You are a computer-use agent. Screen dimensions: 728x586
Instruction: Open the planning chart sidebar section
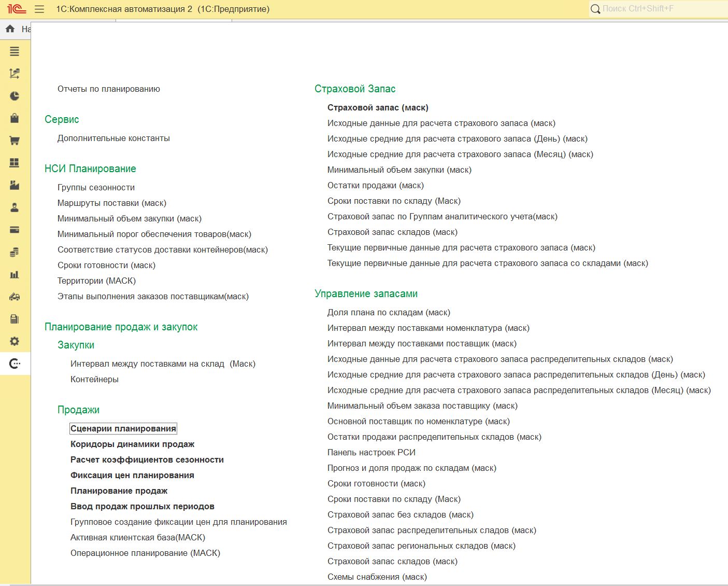tap(15, 74)
